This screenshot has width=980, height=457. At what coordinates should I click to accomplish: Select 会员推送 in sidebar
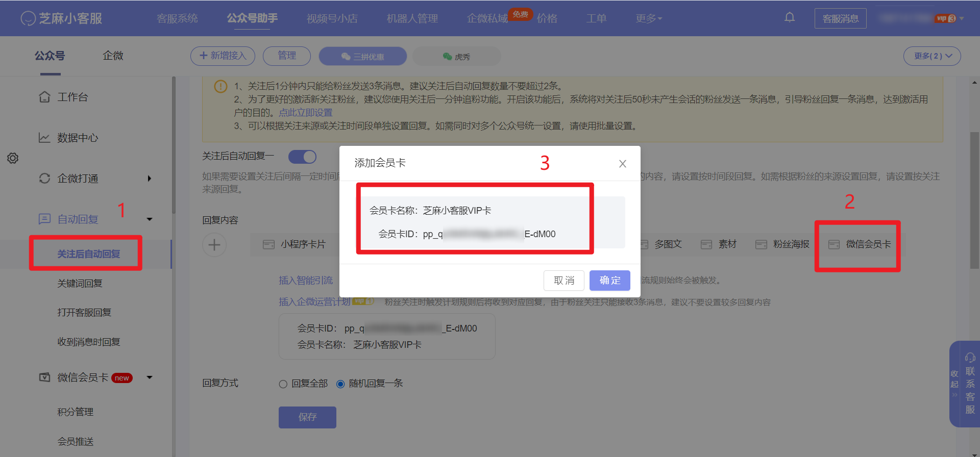[76, 442]
